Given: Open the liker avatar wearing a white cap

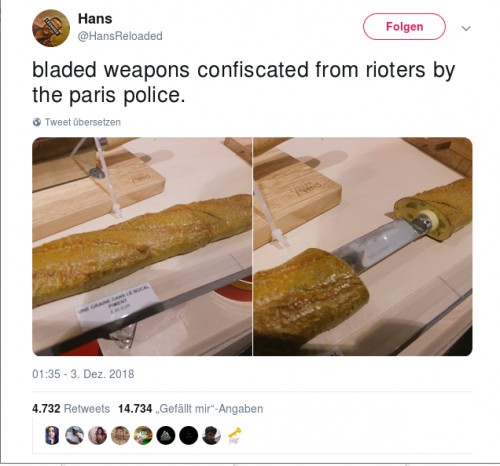Looking at the screenshot, I should (74, 435).
